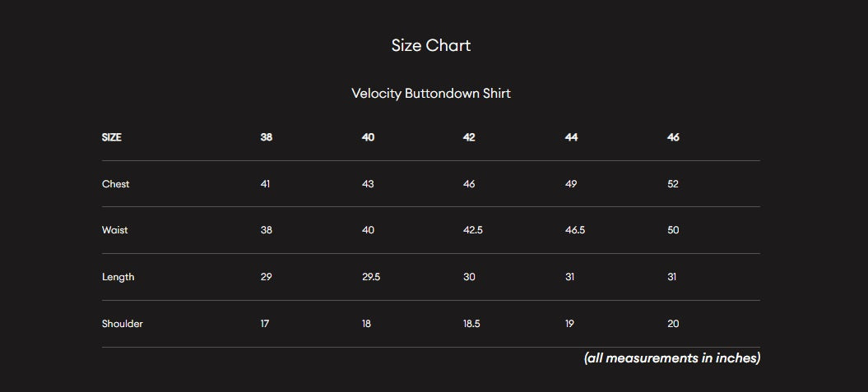
Task: Select size 40 column header
Action: pos(368,137)
